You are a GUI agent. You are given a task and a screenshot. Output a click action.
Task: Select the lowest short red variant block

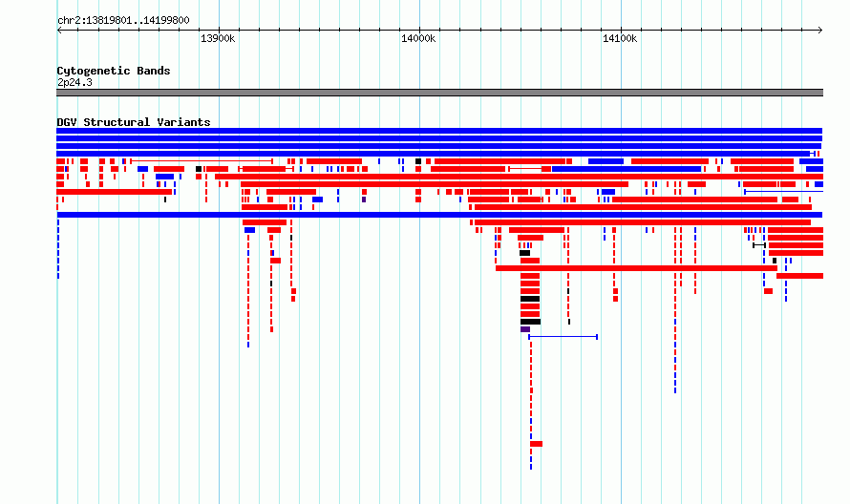pyautogui.click(x=536, y=444)
